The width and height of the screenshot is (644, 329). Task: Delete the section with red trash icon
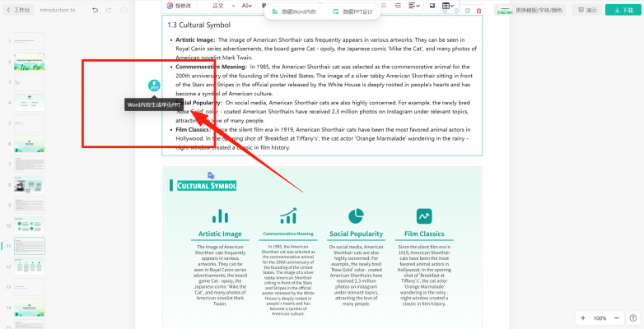click(479, 11)
